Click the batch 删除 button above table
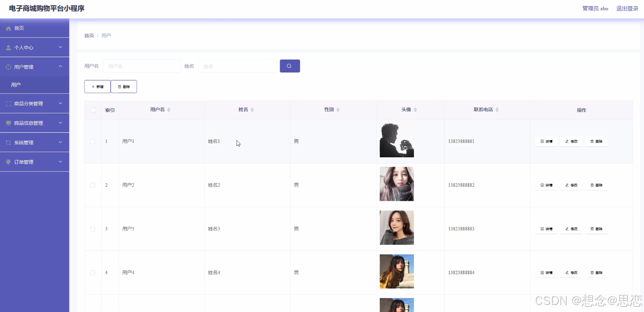 (124, 87)
